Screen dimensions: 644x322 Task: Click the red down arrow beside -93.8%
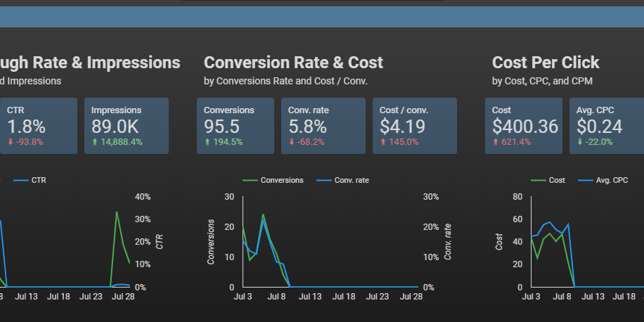coord(11,141)
